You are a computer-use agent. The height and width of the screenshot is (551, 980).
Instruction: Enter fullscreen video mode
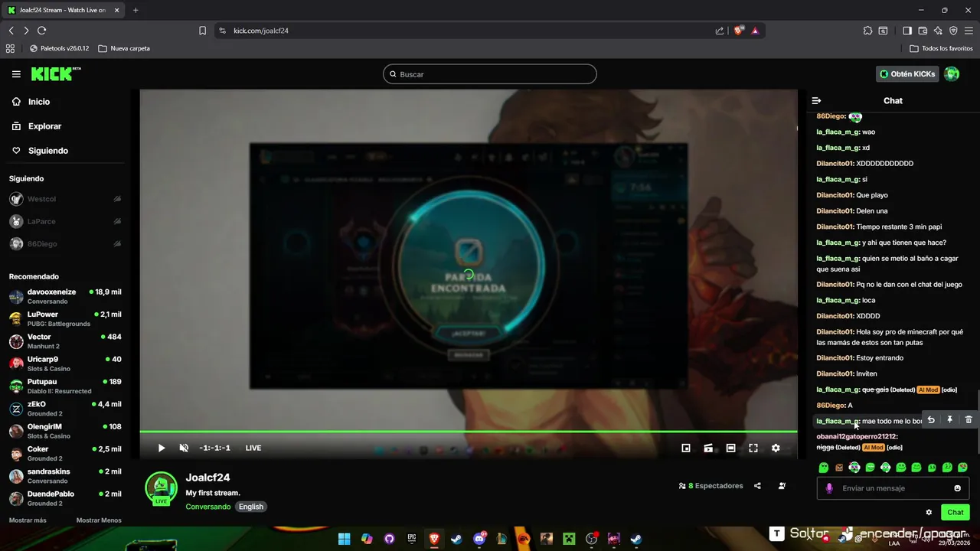click(753, 448)
